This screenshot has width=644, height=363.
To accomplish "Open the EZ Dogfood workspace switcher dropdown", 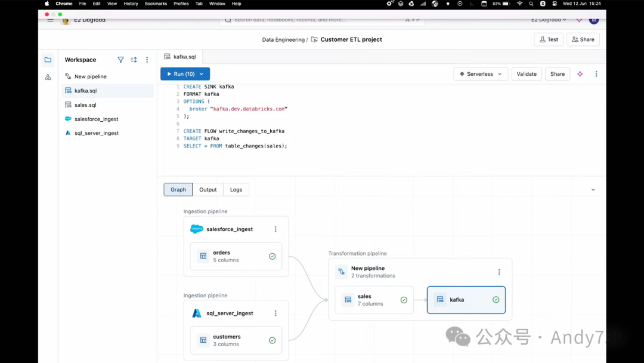I will click(549, 20).
